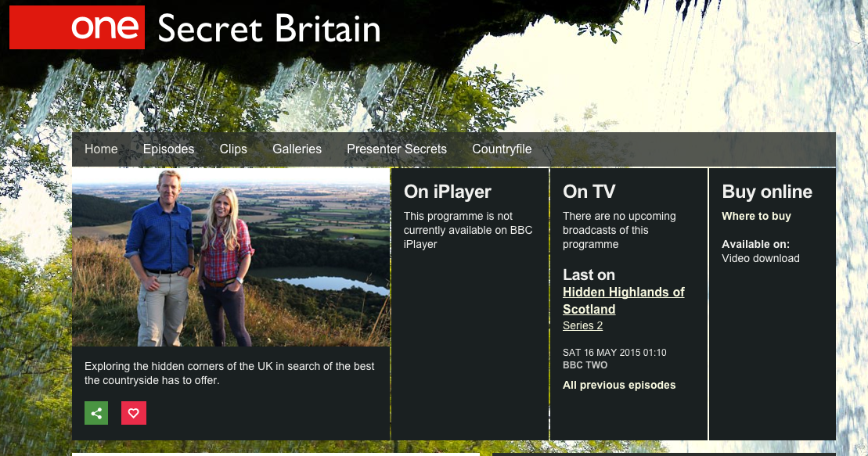868x456 pixels.
Task: Click the On TV panel heading
Action: pyautogui.click(x=589, y=192)
